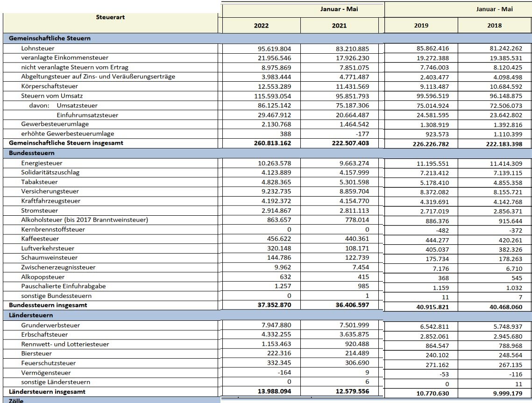Select the Alkopopsteuer row label

(x=43, y=277)
